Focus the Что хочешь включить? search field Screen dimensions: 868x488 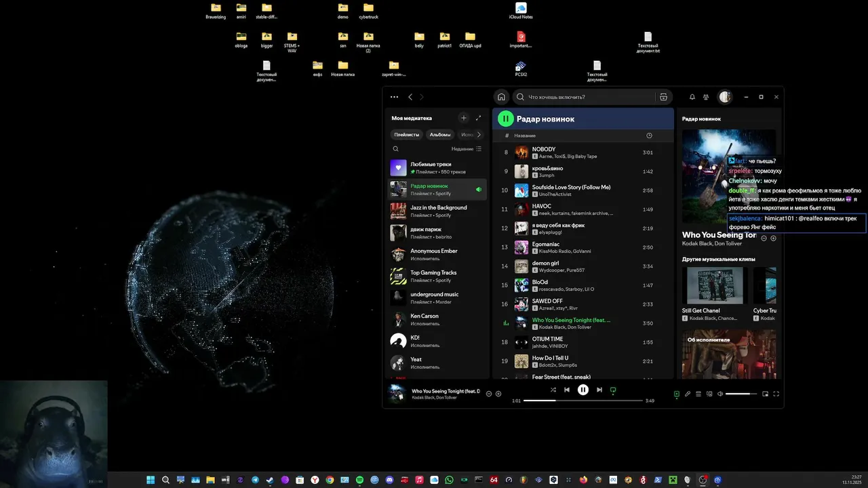pos(585,97)
